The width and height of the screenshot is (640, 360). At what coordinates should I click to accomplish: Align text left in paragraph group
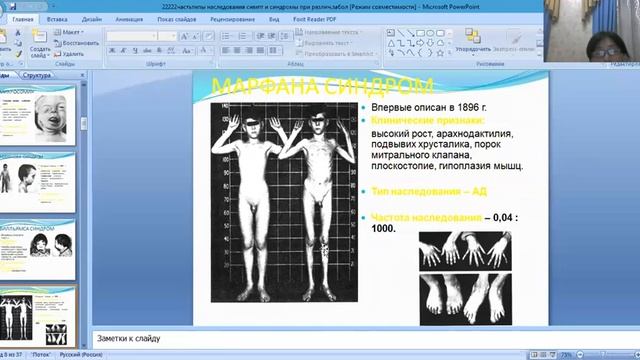(x=226, y=50)
